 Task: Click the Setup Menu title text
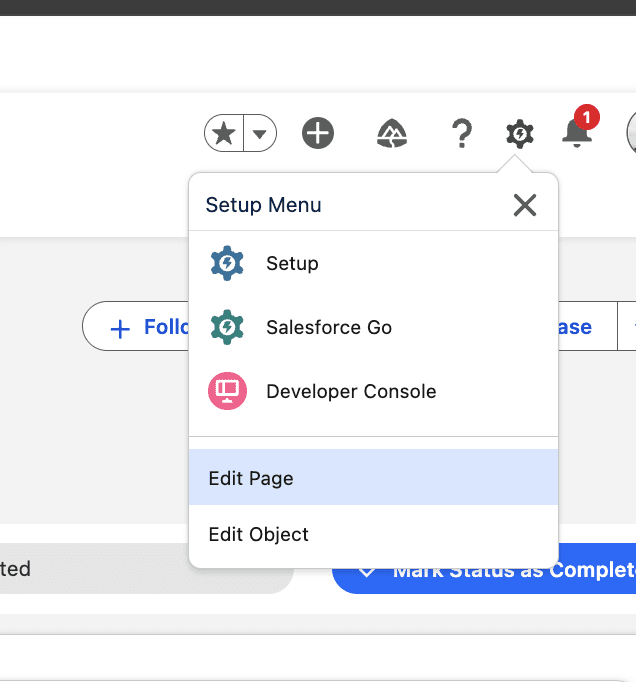click(264, 205)
